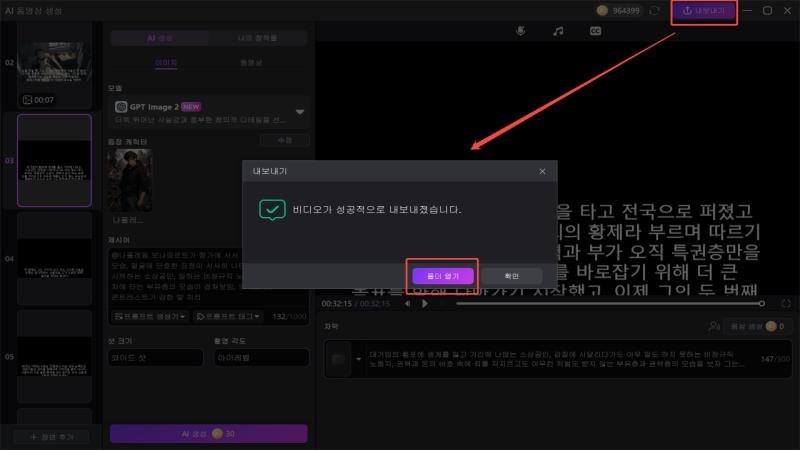This screenshot has width=800, height=450.
Task: Click the playhead at the preview progress bar's end
Action: click(x=762, y=304)
